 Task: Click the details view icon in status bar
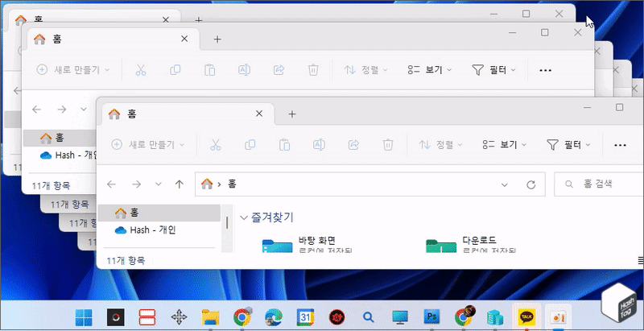(640, 260)
